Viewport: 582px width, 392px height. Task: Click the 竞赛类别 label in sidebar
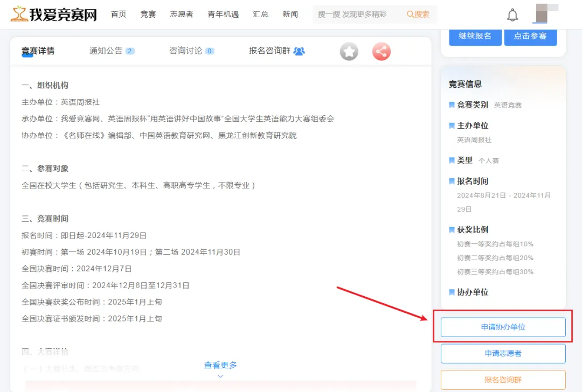(473, 105)
